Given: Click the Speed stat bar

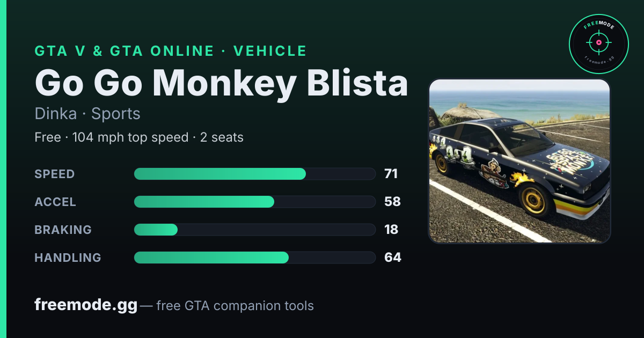Looking at the screenshot, I should [x=254, y=174].
